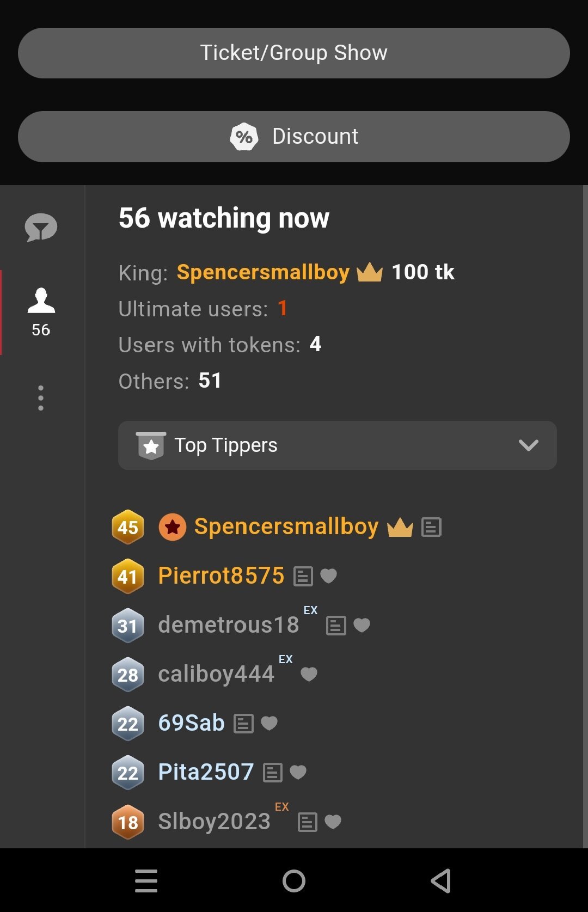588x912 pixels.
Task: Toggle the heart beside demetrous18
Action: tap(362, 625)
